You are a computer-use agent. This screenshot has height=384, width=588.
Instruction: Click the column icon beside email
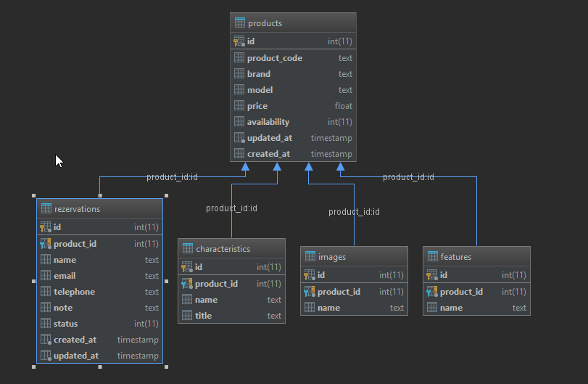point(46,276)
